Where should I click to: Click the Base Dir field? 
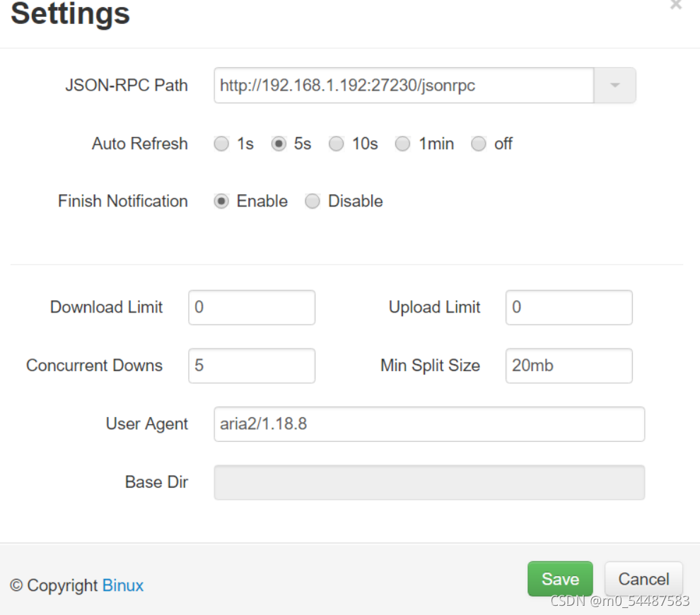pos(429,482)
